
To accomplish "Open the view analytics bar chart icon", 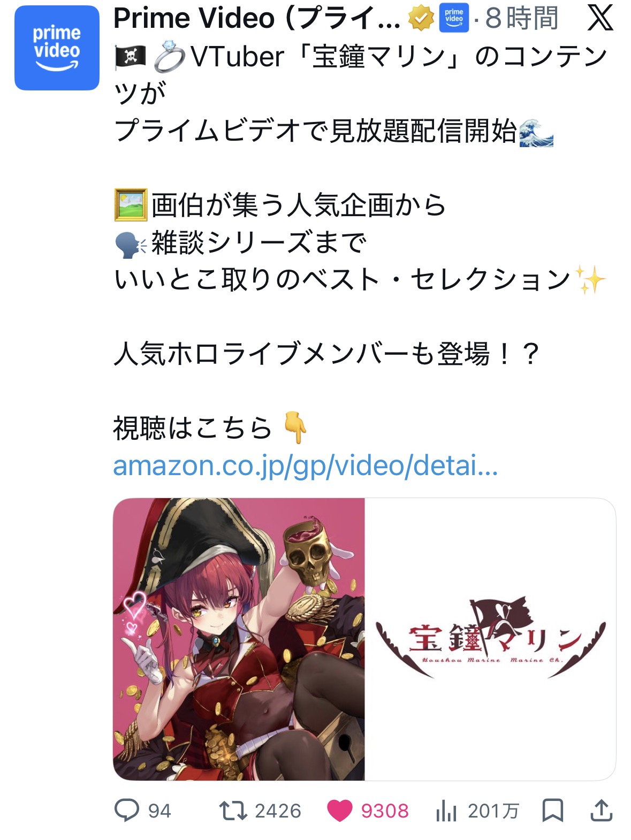I will click(446, 811).
